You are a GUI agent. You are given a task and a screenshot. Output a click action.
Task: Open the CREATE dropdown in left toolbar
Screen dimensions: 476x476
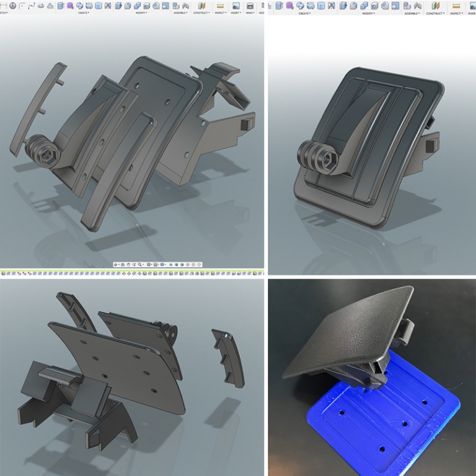pyautogui.click(x=84, y=13)
